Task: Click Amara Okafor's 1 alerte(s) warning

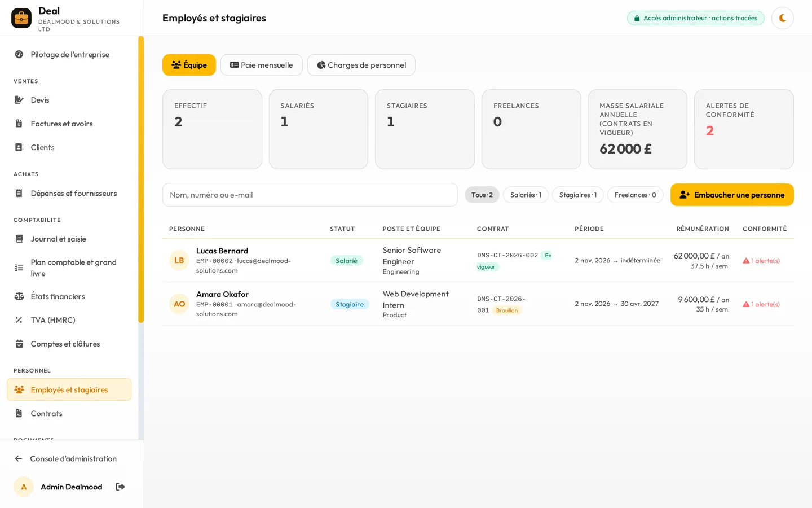Action: tap(761, 304)
